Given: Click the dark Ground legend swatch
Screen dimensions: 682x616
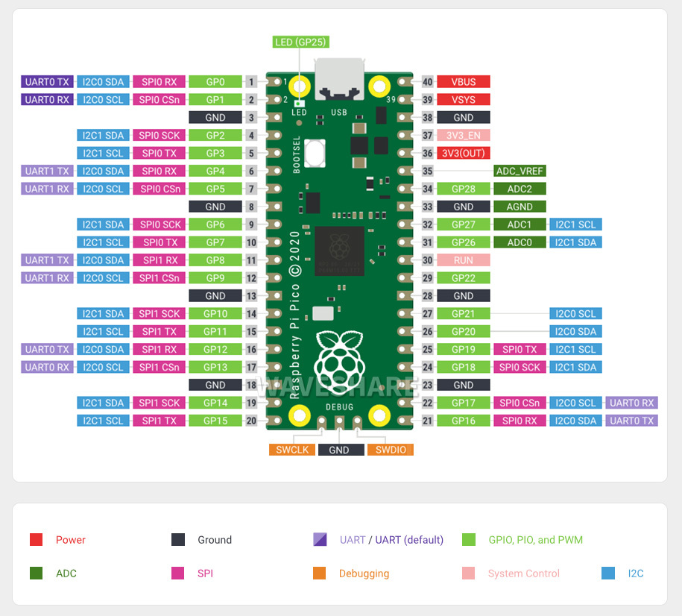Looking at the screenshot, I should 178,539.
